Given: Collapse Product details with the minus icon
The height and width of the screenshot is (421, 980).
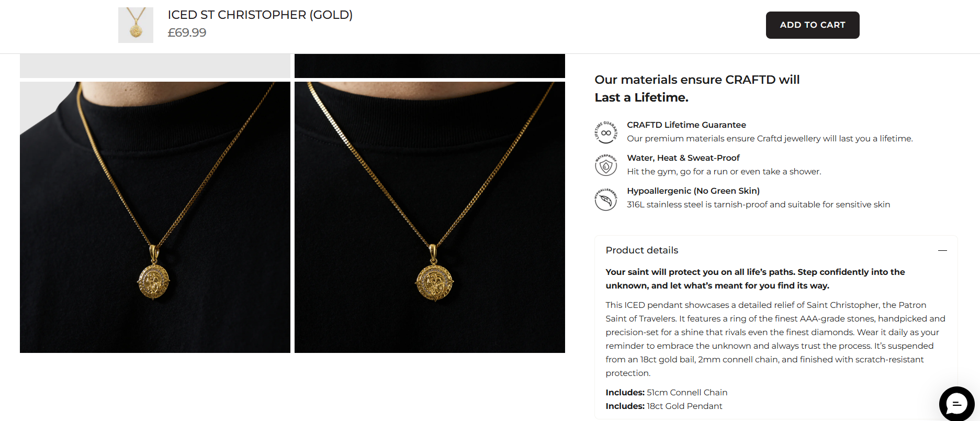Looking at the screenshot, I should [x=942, y=250].
